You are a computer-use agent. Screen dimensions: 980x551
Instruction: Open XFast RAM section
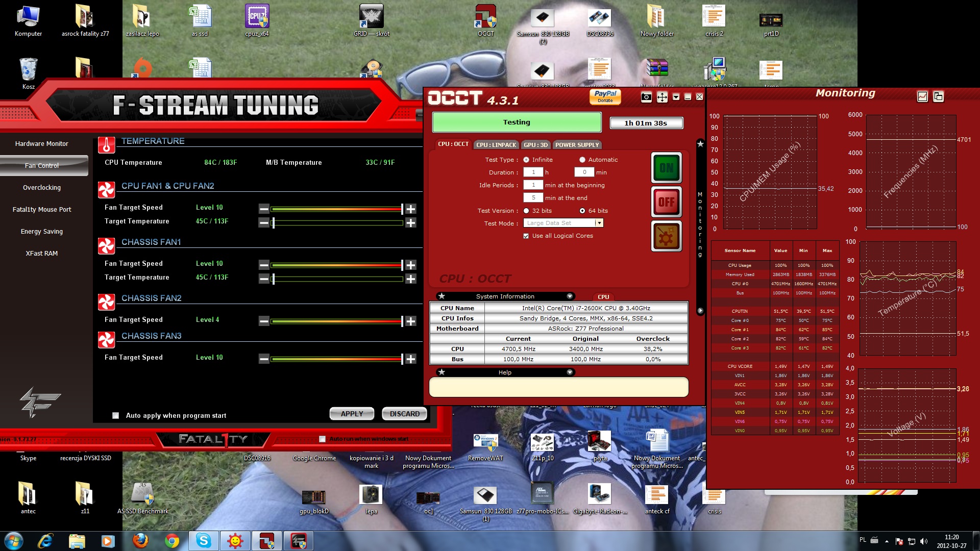click(x=42, y=254)
